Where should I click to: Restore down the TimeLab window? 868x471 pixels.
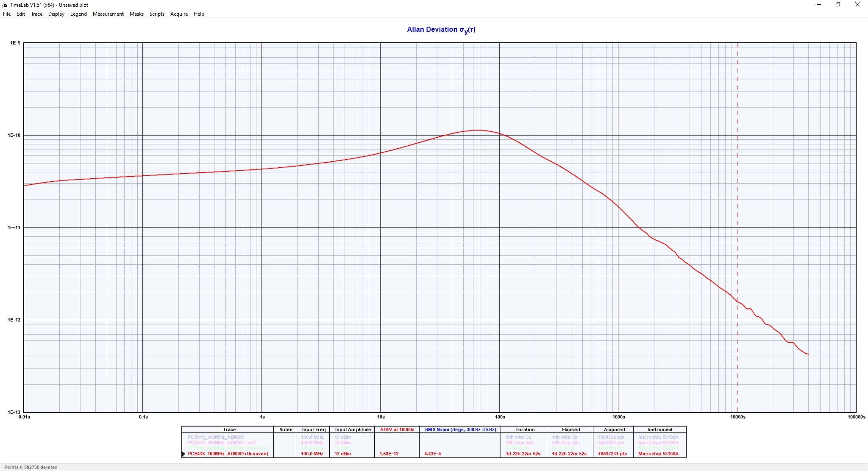tap(838, 5)
